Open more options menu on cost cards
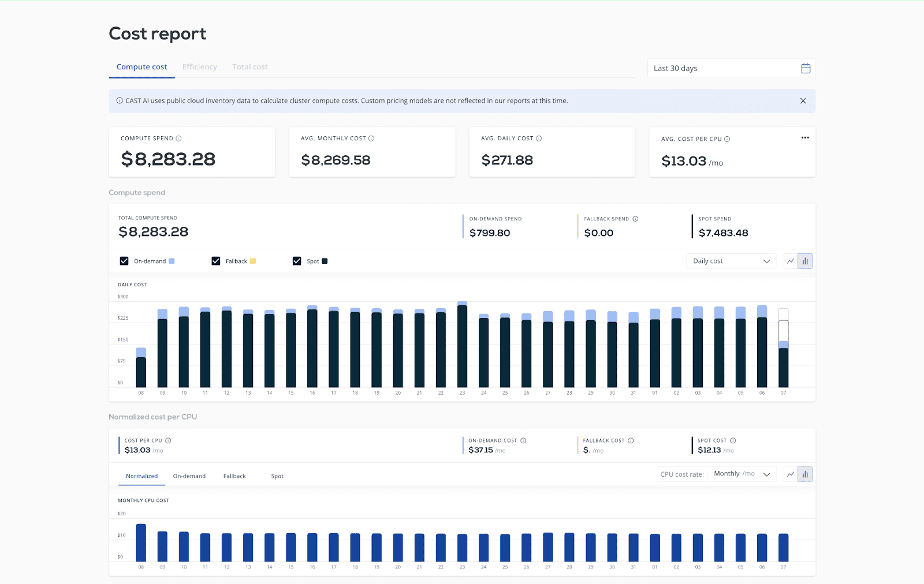 805,137
